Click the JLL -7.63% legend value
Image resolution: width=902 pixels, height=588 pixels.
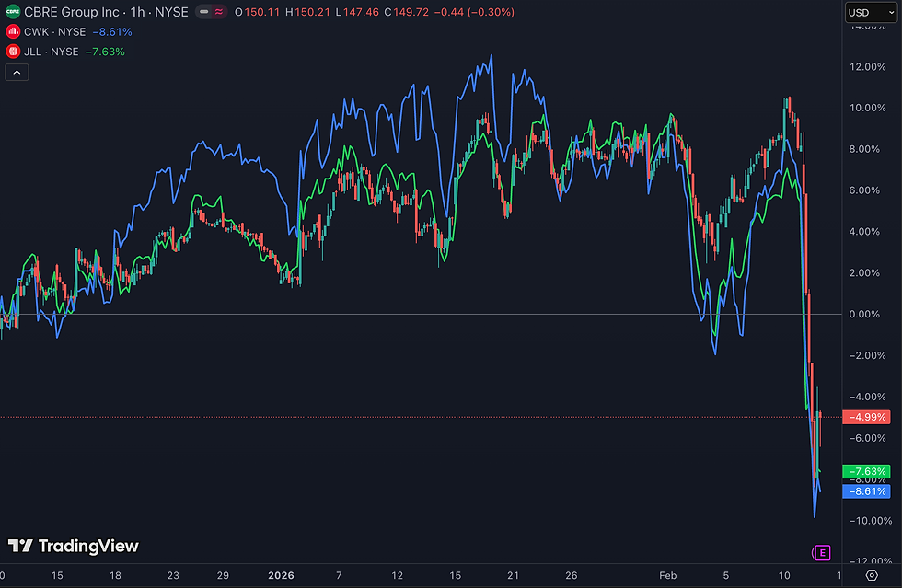pos(105,52)
